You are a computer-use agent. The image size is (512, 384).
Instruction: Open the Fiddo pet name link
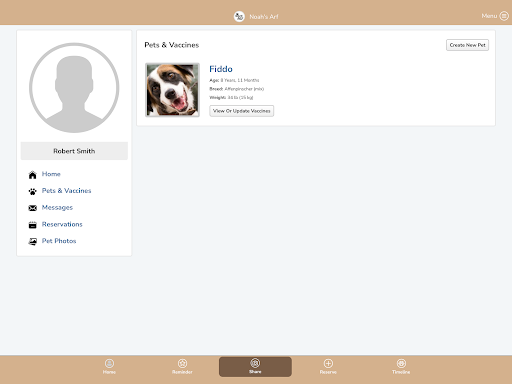tap(221, 69)
